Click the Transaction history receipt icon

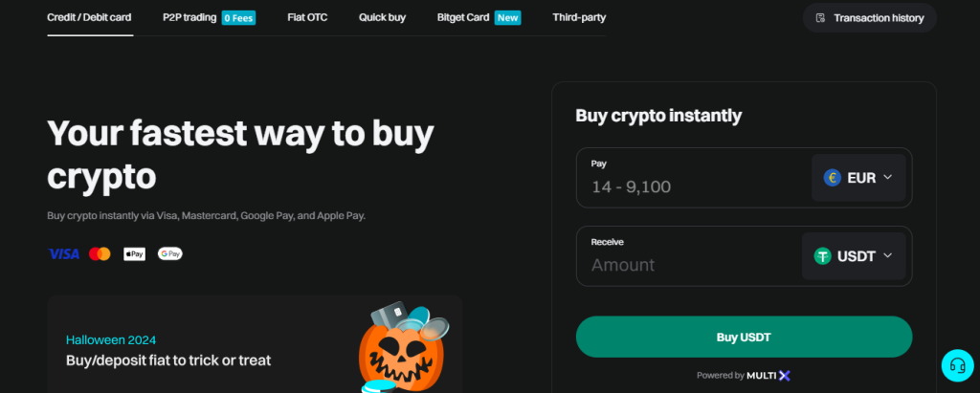[x=820, y=17]
